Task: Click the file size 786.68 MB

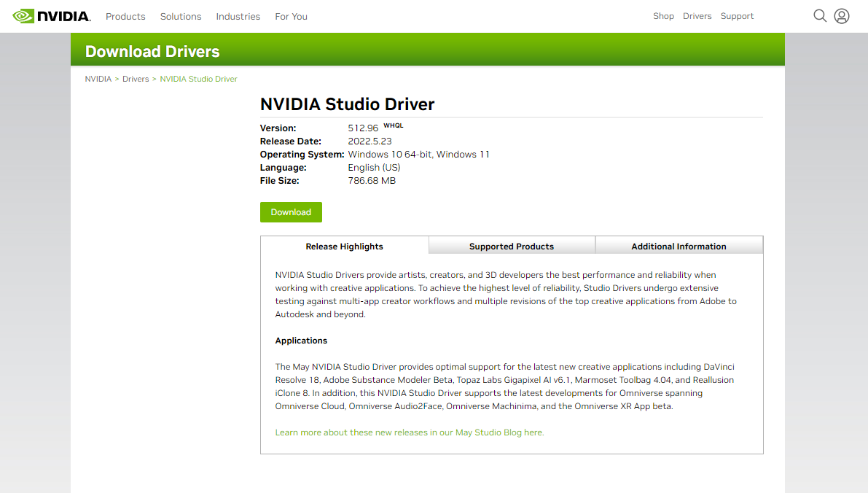Action: click(372, 181)
